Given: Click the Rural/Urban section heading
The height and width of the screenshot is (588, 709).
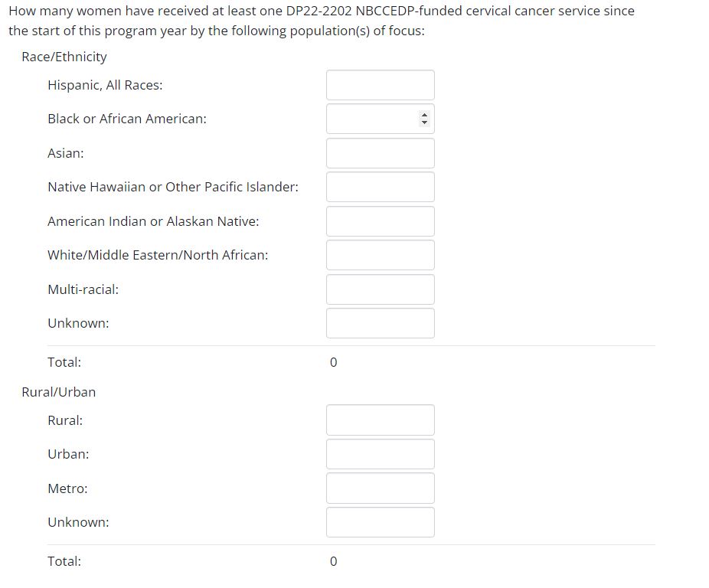Looking at the screenshot, I should (x=59, y=392).
